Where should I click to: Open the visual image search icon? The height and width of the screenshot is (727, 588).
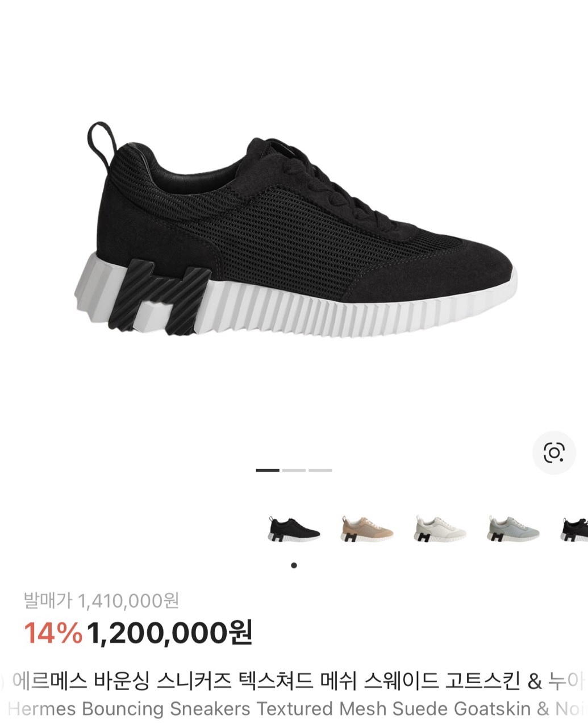pyautogui.click(x=554, y=452)
